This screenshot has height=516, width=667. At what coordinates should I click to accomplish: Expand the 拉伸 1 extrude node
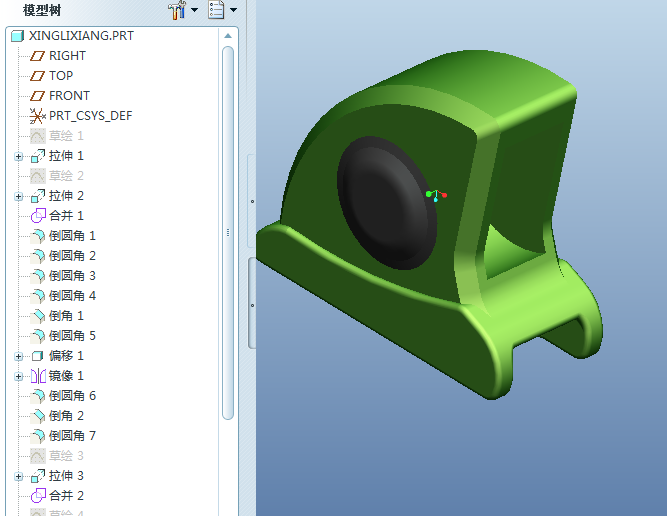tap(18, 157)
